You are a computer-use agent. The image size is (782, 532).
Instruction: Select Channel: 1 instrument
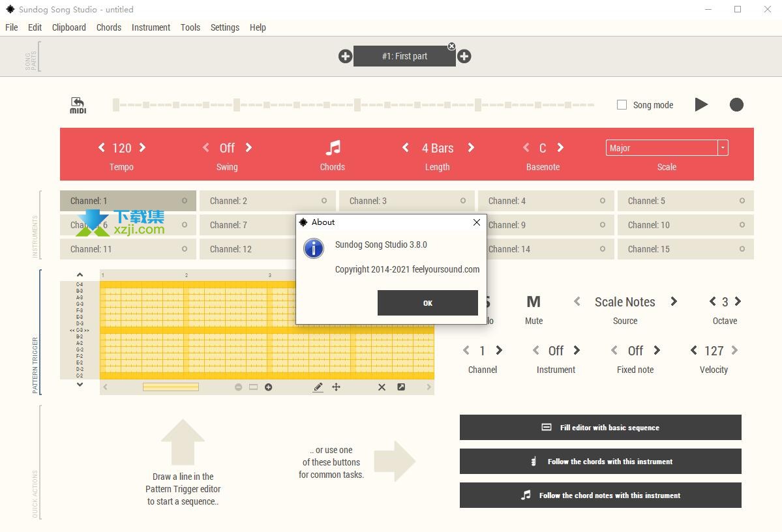[x=128, y=201]
